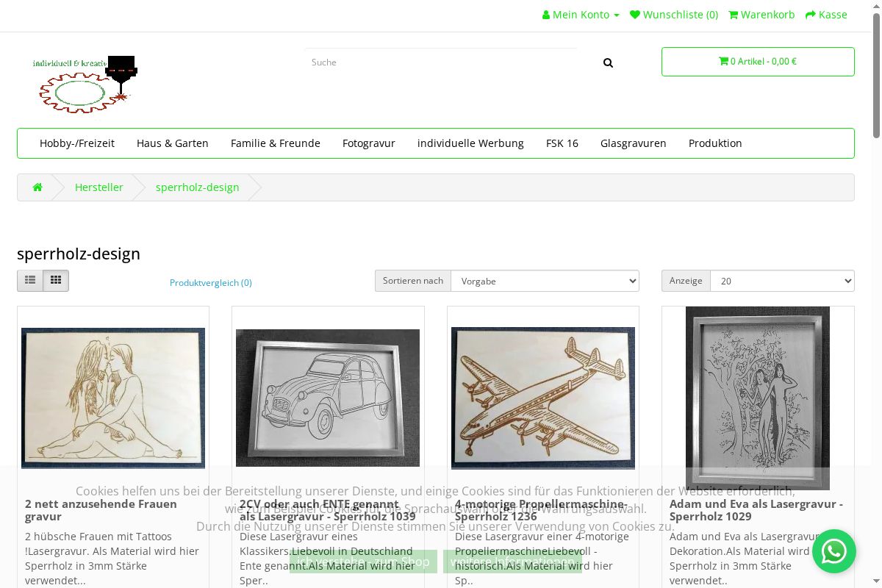882x588 pixels.
Task: Open Wunschliste (0) link
Action: (674, 15)
